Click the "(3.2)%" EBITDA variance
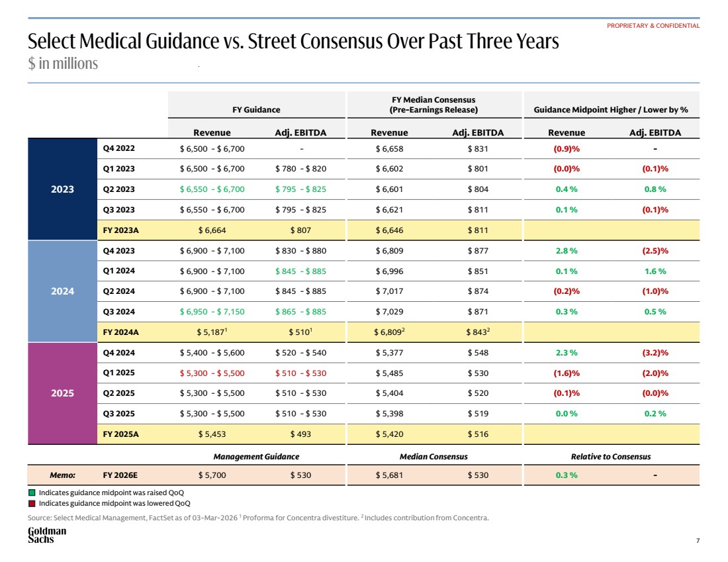728x562 pixels. (655, 353)
